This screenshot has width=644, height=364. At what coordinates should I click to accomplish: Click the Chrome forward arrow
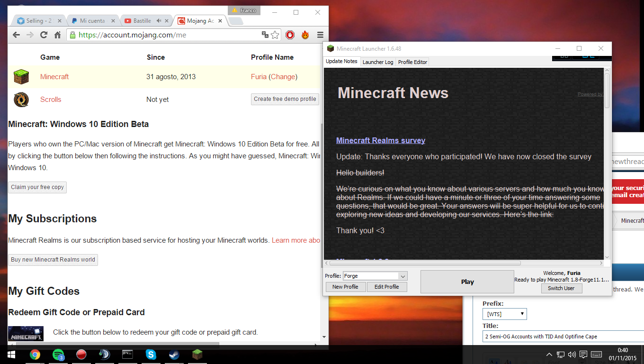click(30, 35)
